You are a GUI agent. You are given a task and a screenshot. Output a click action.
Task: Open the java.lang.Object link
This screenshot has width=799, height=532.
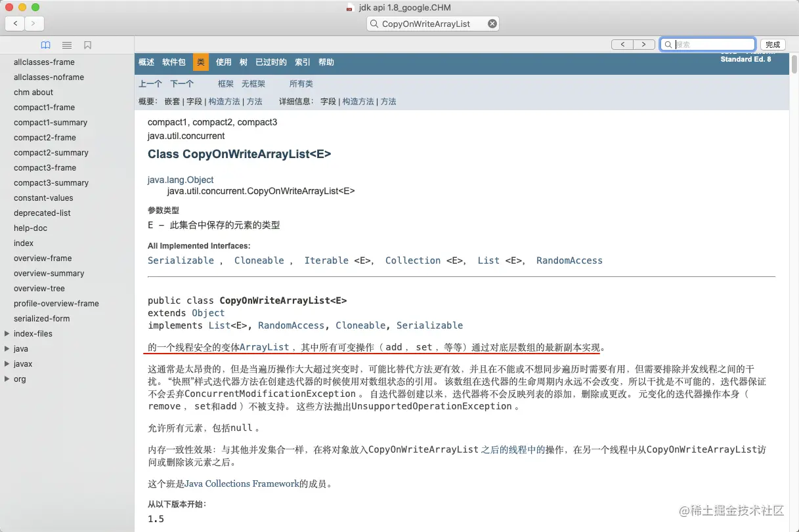coord(180,179)
